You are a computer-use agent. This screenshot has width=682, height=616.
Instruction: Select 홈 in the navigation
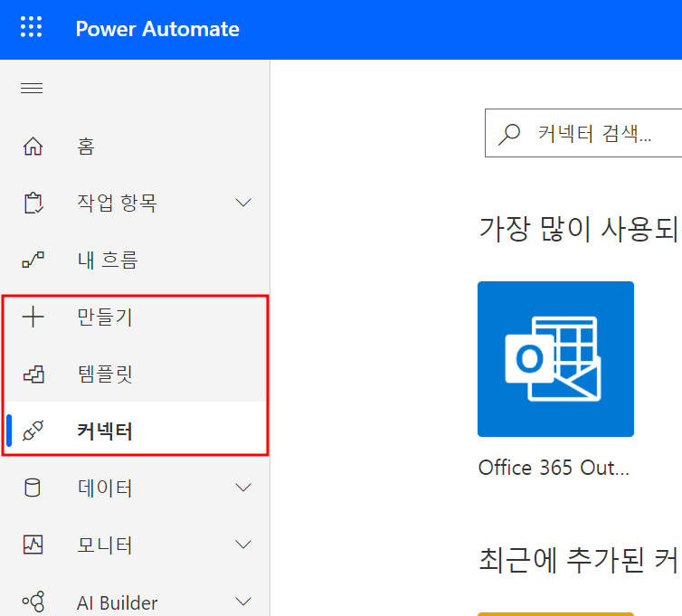pos(86,147)
